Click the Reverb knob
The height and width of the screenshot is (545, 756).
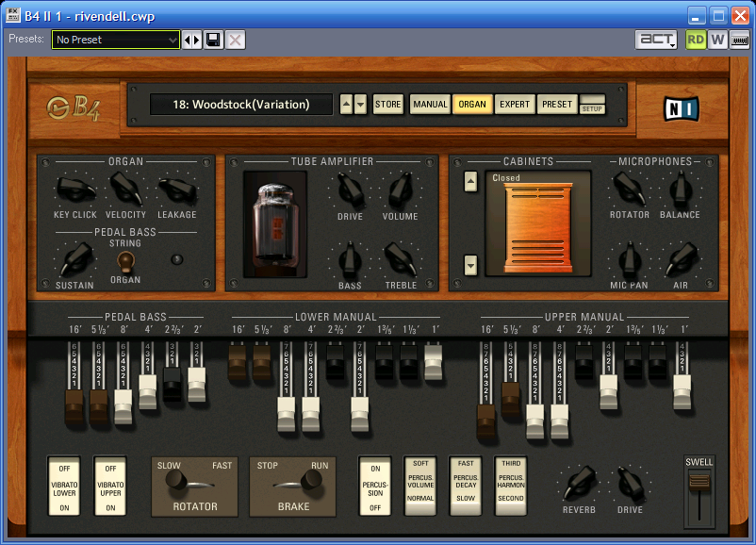point(580,483)
